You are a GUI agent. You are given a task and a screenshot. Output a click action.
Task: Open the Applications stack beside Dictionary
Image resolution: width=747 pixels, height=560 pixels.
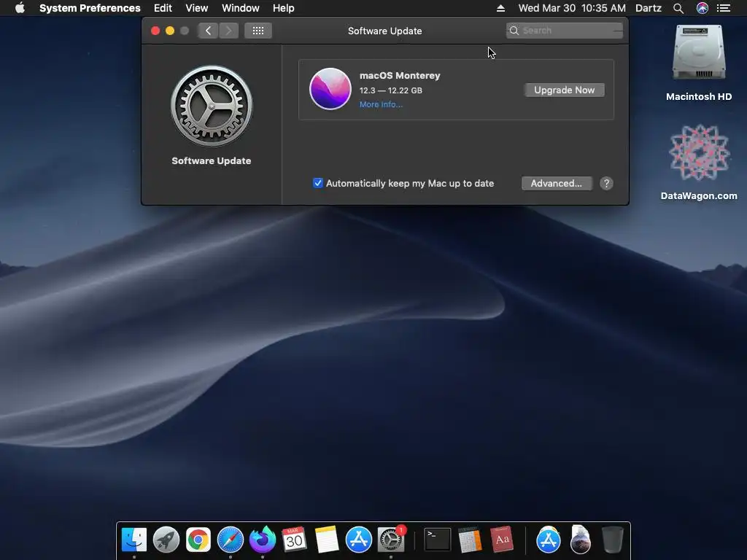point(549,540)
